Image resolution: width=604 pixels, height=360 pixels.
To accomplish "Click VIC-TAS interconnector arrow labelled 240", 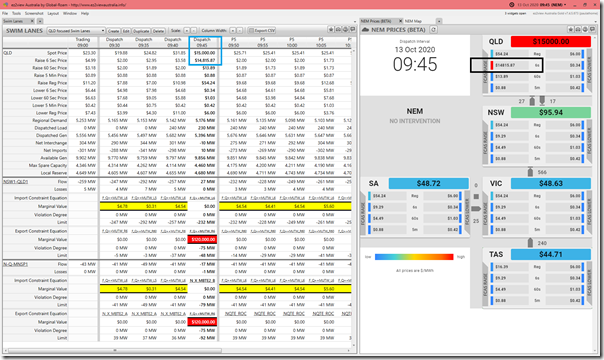I will 530,243.
